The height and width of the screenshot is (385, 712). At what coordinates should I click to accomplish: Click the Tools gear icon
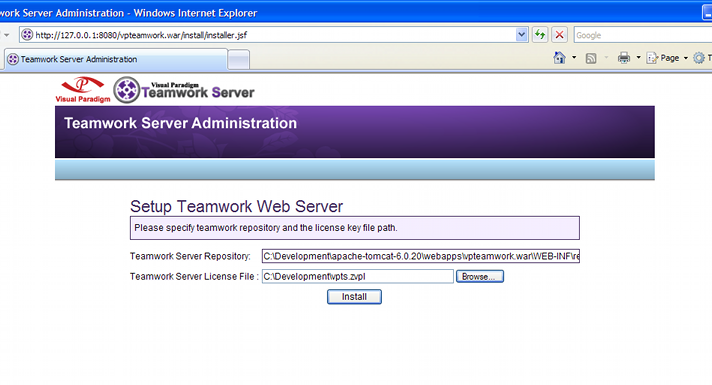pos(699,58)
